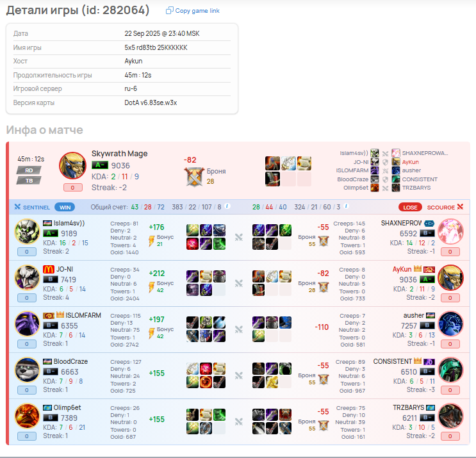
Task: Open Islam4sv)) player hero portrait
Action: [x=28, y=231]
